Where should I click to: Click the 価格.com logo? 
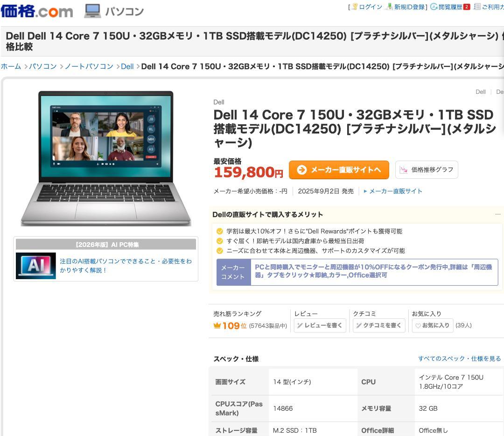[37, 11]
